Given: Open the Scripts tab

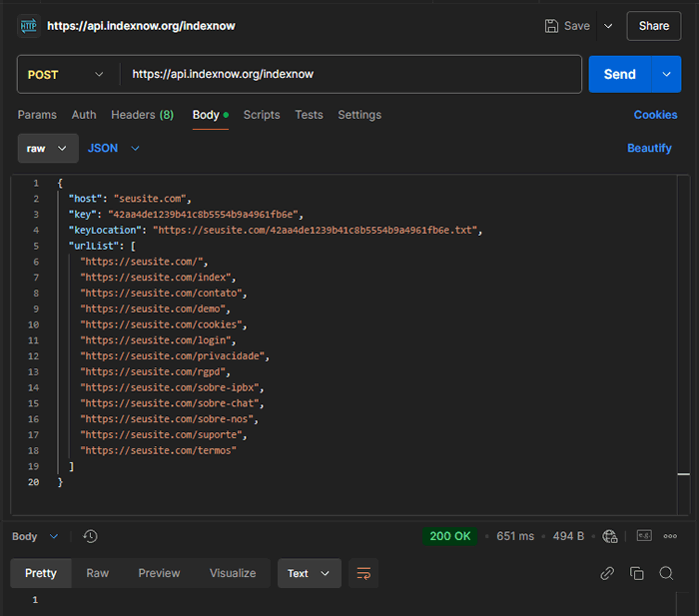Looking at the screenshot, I should pos(262,115).
